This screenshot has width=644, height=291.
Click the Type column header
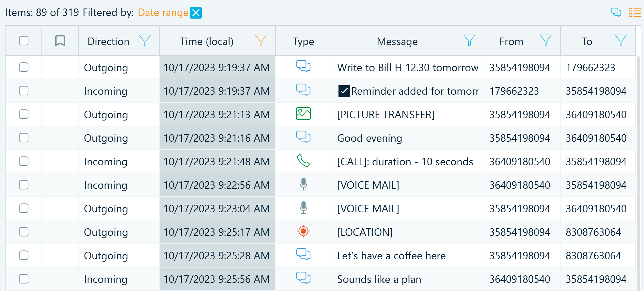click(303, 41)
